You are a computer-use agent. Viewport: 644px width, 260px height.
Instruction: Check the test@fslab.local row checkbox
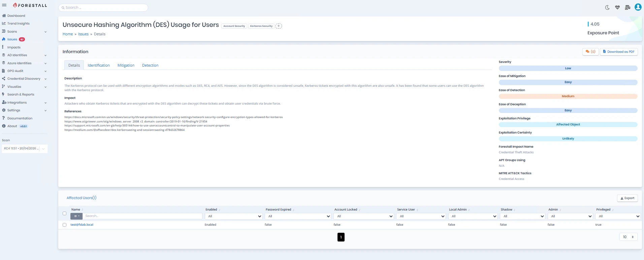pos(64,225)
